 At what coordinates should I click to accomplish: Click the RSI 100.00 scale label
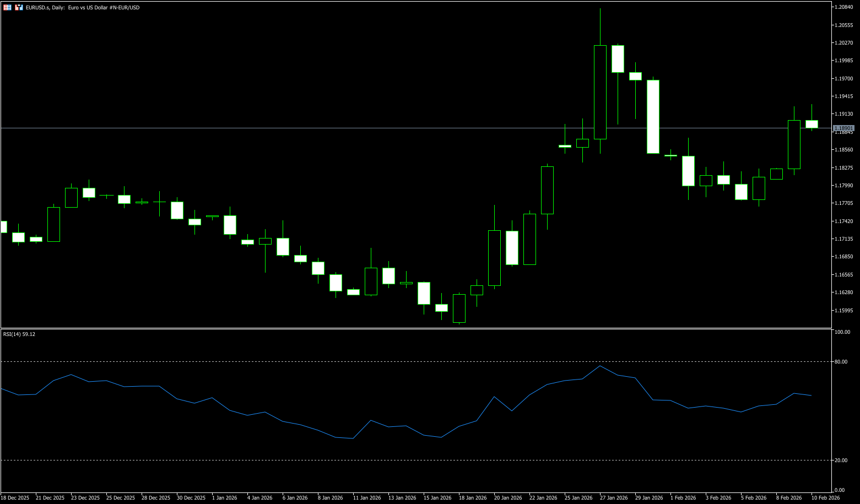click(842, 332)
